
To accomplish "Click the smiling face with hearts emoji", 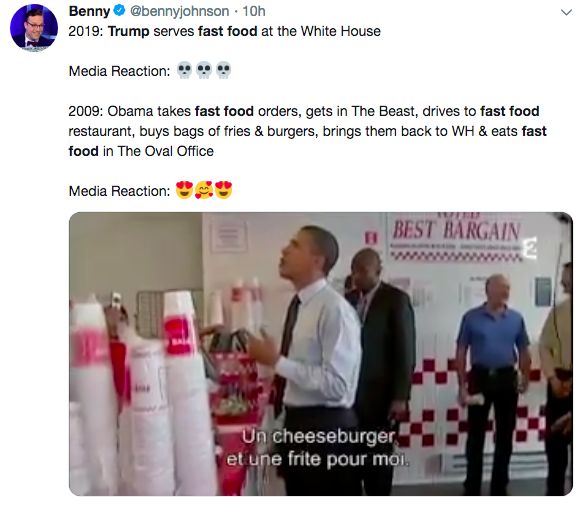I will 204,190.
